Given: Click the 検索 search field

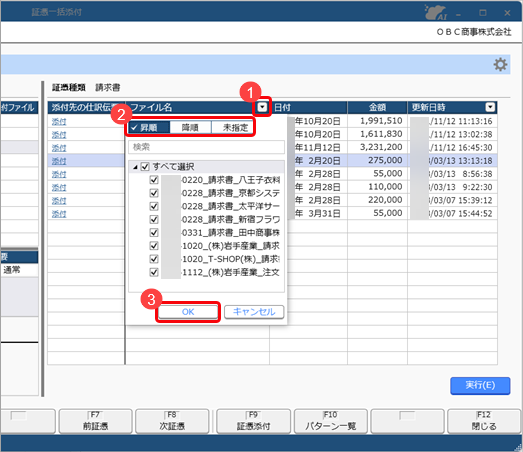Looking at the screenshot, I should click(x=206, y=147).
